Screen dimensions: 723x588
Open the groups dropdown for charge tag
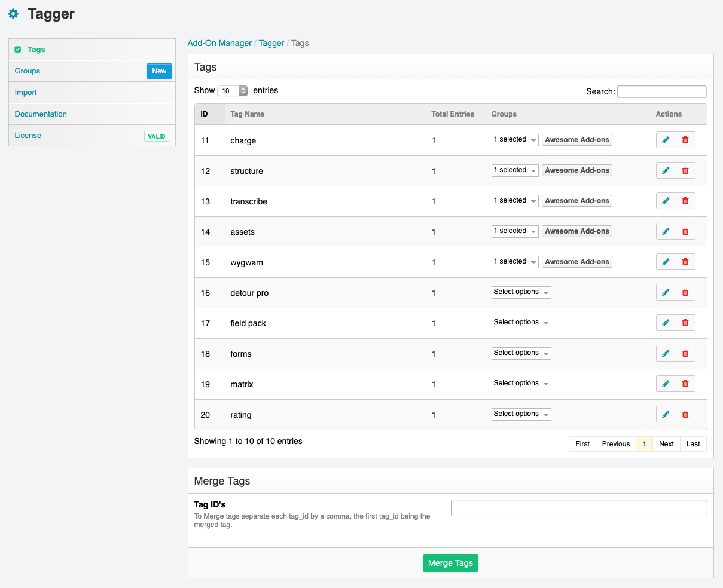pyautogui.click(x=515, y=140)
